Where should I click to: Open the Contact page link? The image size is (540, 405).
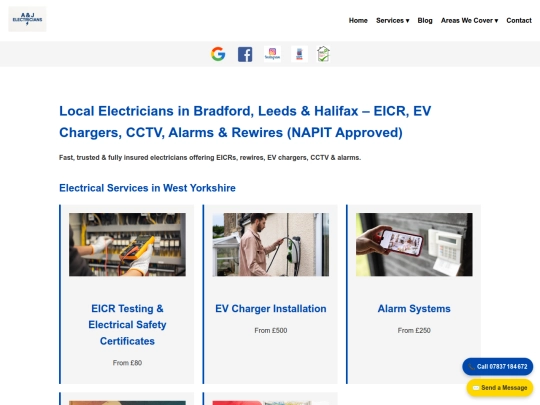coord(519,20)
